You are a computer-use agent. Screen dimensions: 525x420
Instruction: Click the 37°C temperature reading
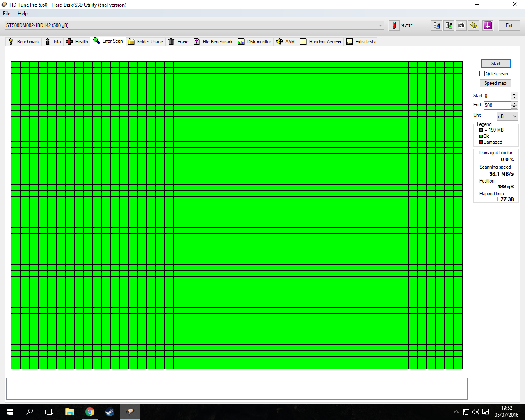click(x=407, y=25)
